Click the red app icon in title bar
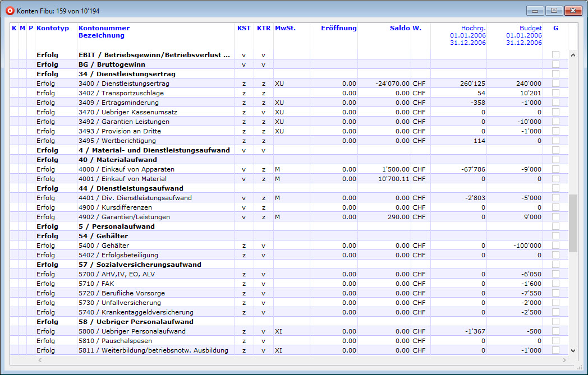Screen dimensions: 588x375 click(x=9, y=11)
